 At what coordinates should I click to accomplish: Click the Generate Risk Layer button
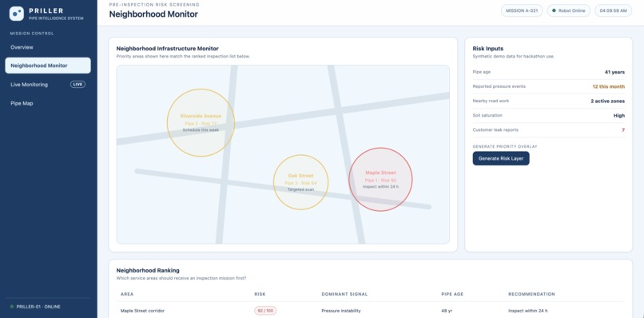click(501, 158)
